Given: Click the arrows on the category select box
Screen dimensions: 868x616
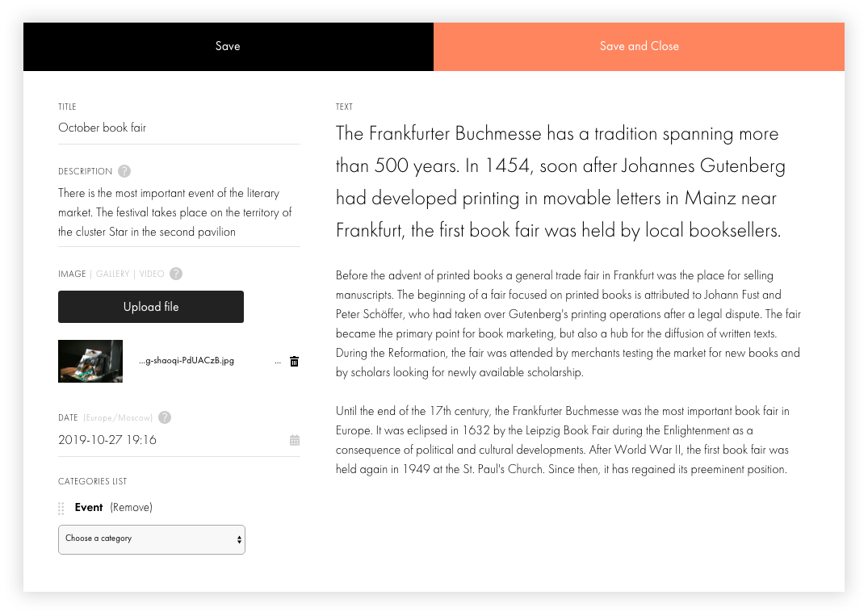Looking at the screenshot, I should coord(239,539).
